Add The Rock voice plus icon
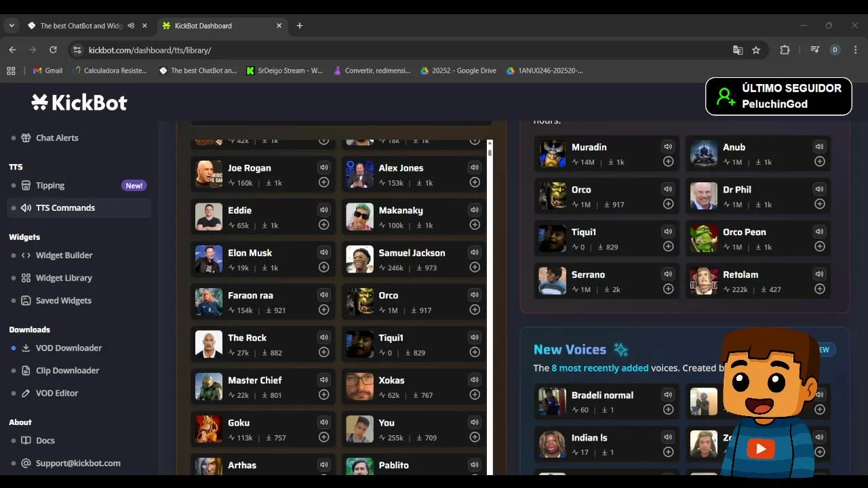The image size is (868, 488). tap(323, 352)
